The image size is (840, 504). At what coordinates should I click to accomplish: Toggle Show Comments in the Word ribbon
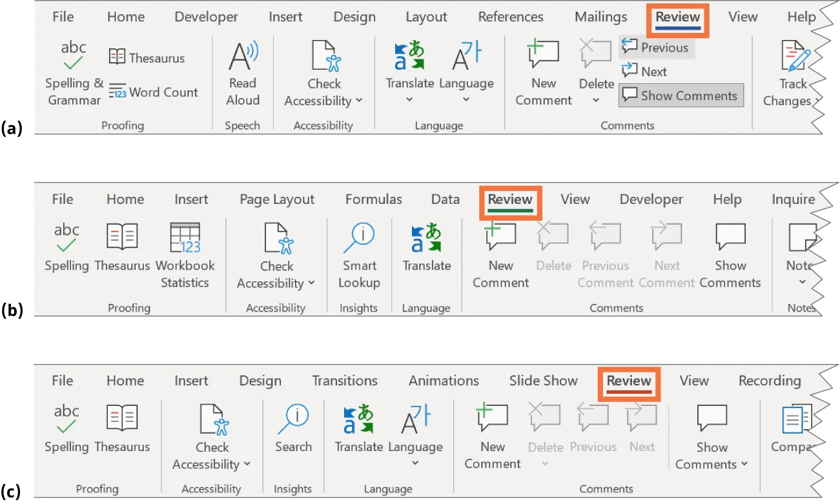point(681,95)
